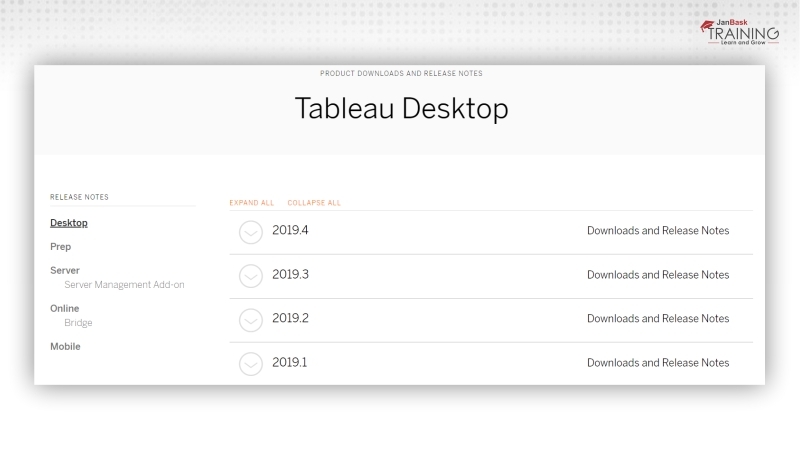Image resolution: width=800 pixels, height=450 pixels.
Task: Open Downloads and Release Notes for 2019.3
Action: pyautogui.click(x=658, y=275)
